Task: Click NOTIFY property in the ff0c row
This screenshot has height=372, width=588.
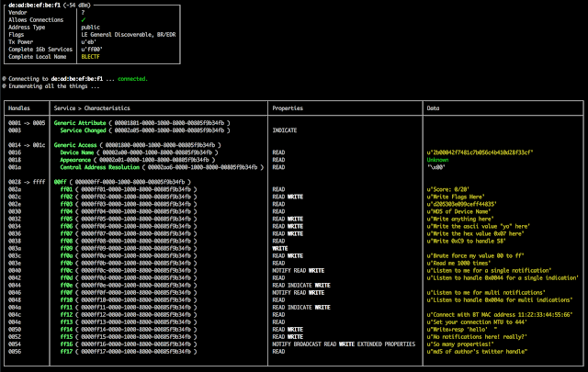Action: tap(281, 270)
